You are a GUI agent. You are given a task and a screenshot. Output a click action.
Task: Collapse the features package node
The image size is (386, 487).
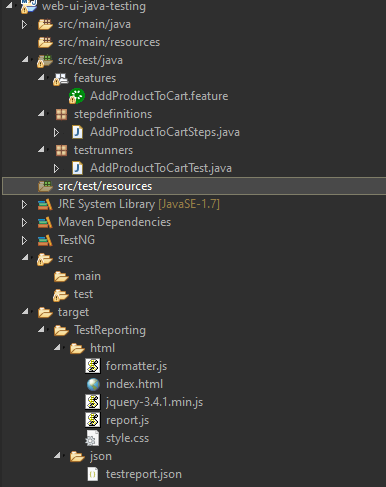(41, 78)
